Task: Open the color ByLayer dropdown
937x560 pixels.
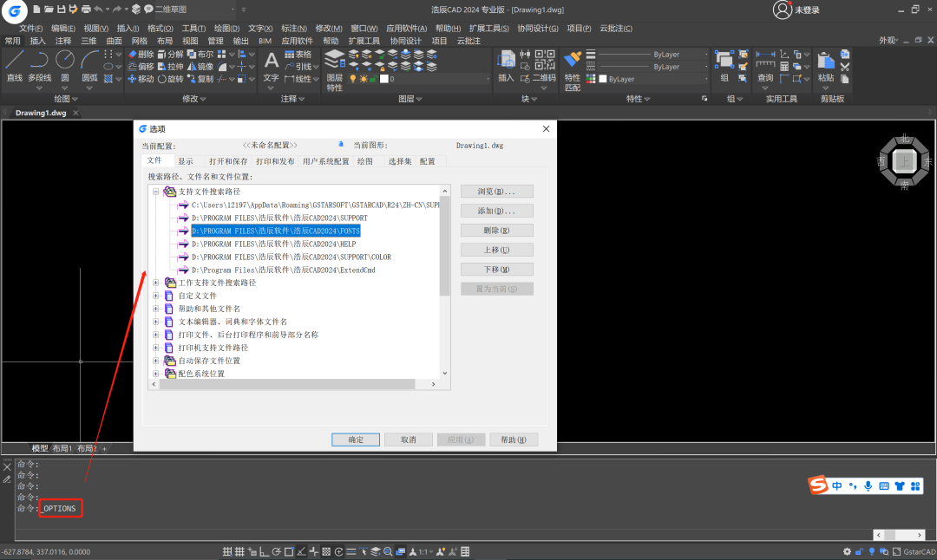Action: point(655,79)
